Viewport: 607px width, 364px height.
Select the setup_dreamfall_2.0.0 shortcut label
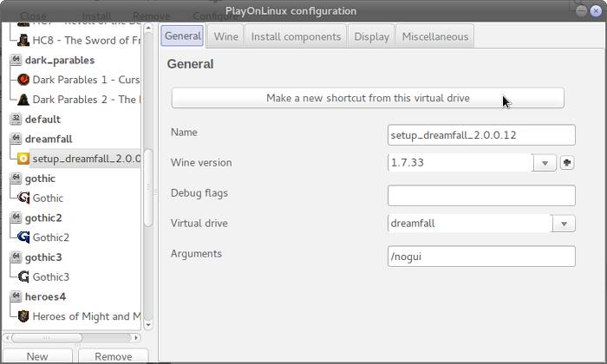pyautogui.click(x=87, y=159)
